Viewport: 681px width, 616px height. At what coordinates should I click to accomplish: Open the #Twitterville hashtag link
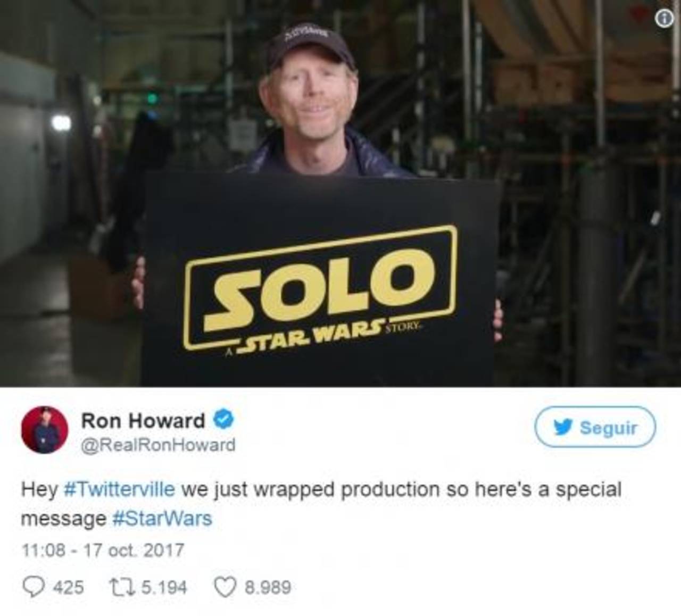point(119,489)
